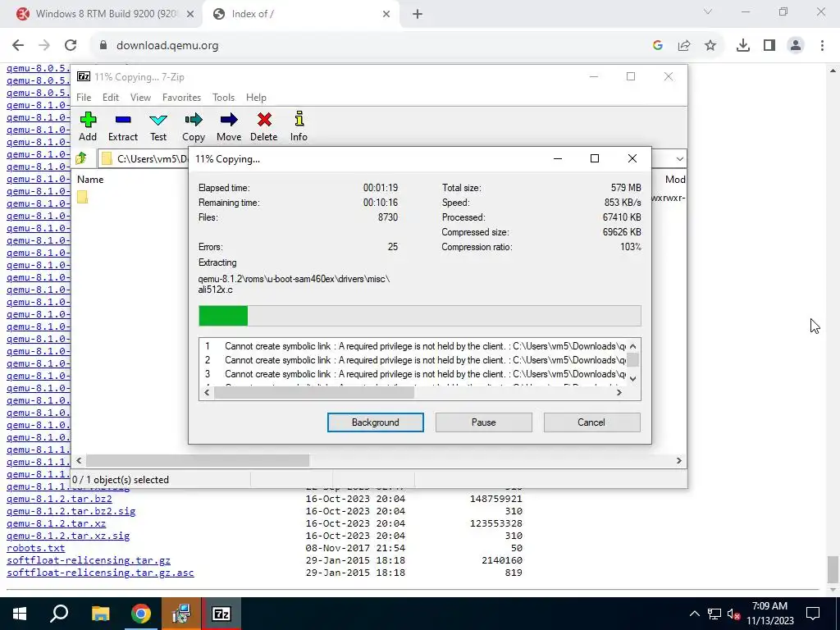The height and width of the screenshot is (630, 840).
Task: Go back in Chrome browser
Action: 18,46
